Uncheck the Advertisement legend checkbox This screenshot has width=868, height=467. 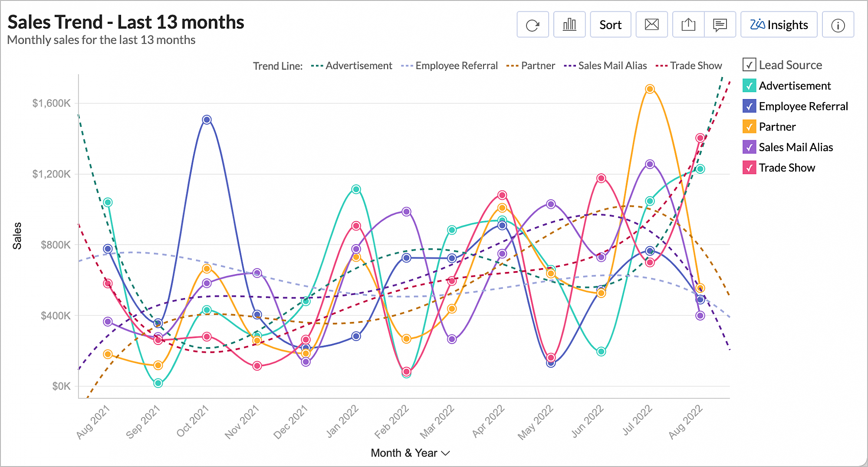click(750, 86)
